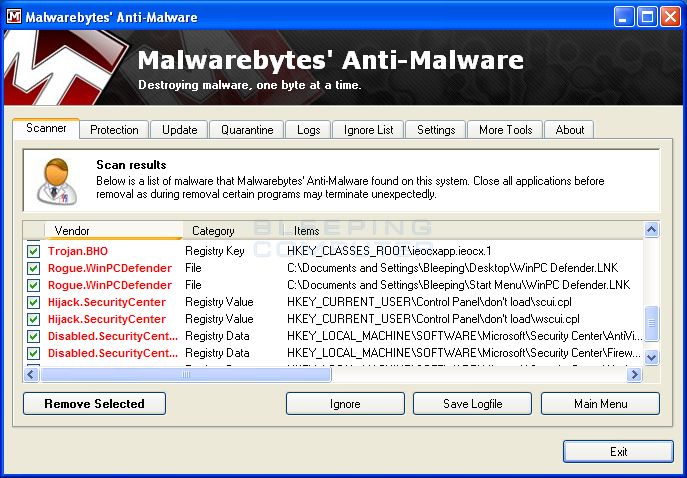Uncheck checkbox for Start Menu WinPC Defender.LNK
The image size is (687, 478).
tap(33, 285)
